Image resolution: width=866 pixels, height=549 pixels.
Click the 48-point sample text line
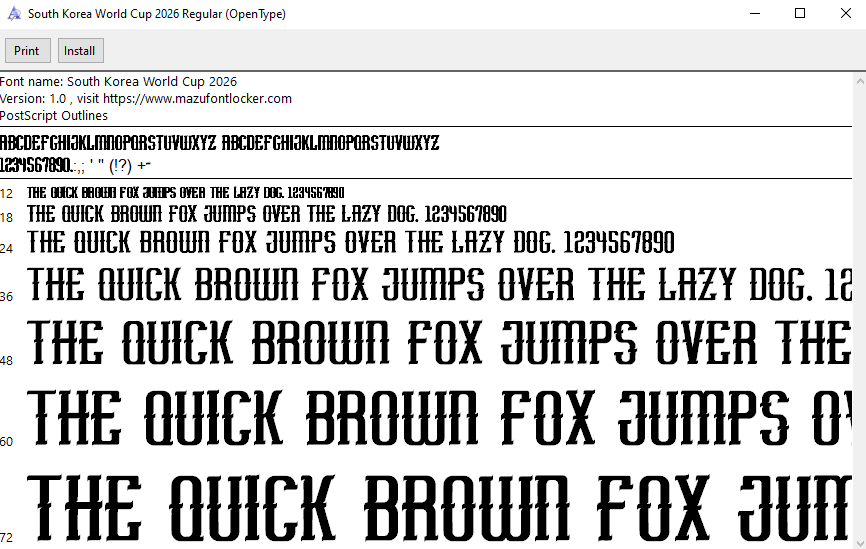coord(440,342)
